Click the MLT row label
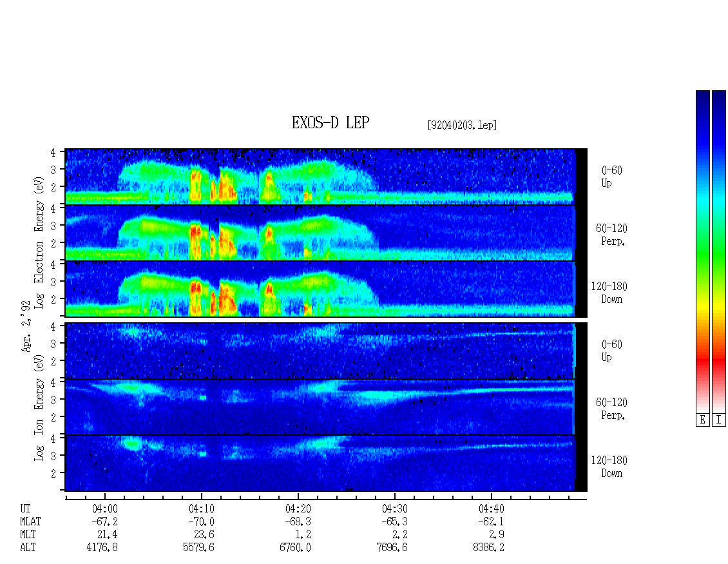The image size is (728, 564). (x=28, y=535)
